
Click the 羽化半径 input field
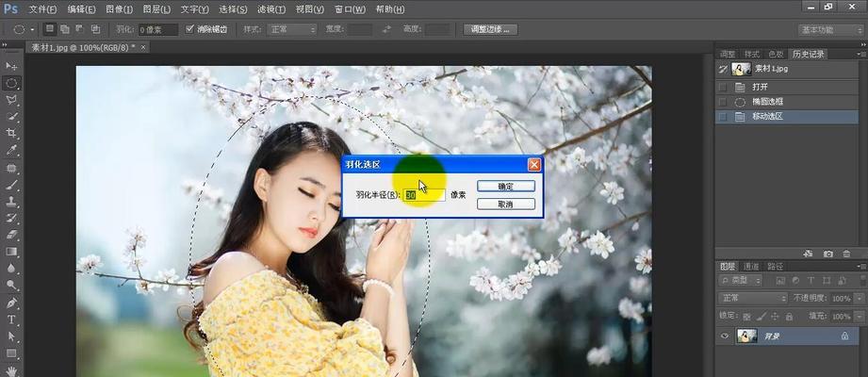click(x=425, y=195)
